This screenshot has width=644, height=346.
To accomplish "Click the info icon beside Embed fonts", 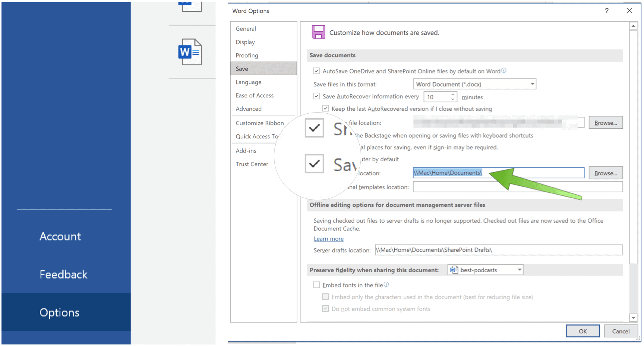I will [386, 284].
